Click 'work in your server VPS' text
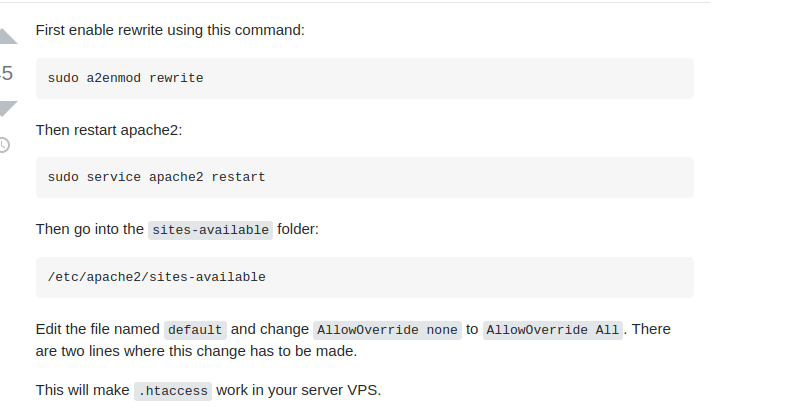The image size is (793, 409). tap(298, 390)
